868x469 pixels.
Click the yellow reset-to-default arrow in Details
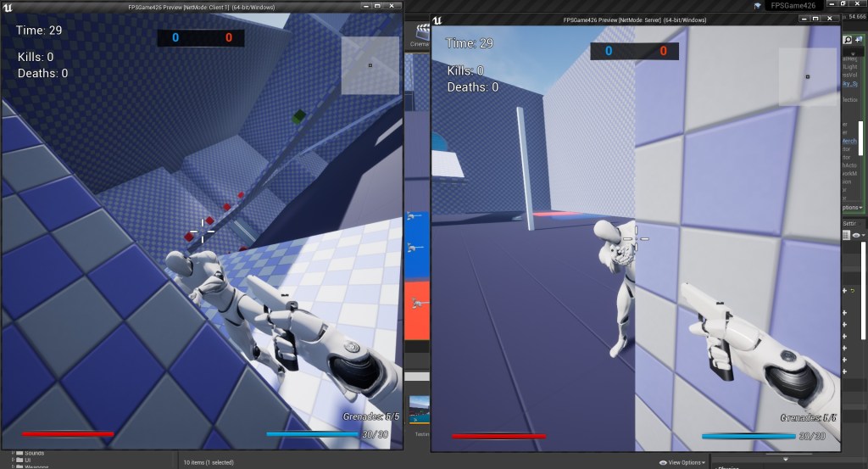point(852,291)
